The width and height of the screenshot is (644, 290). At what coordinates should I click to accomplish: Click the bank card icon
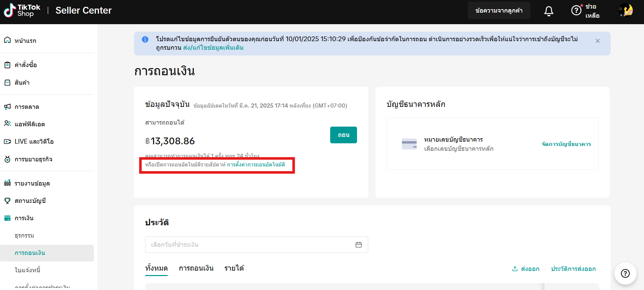pyautogui.click(x=409, y=144)
